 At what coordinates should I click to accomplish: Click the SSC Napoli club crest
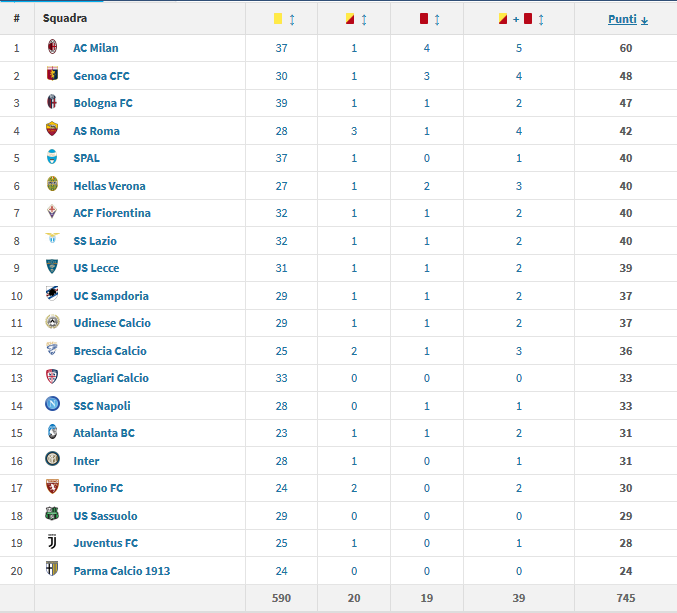[x=52, y=404]
